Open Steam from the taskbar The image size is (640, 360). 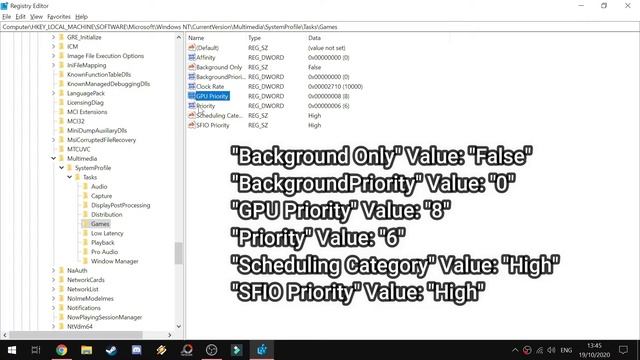pos(111,350)
